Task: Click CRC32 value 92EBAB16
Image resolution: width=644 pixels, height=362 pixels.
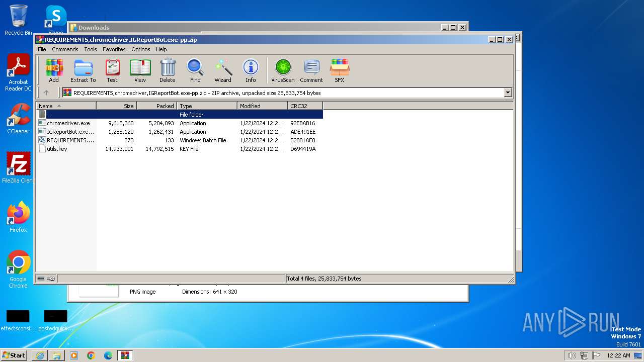Action: click(303, 123)
